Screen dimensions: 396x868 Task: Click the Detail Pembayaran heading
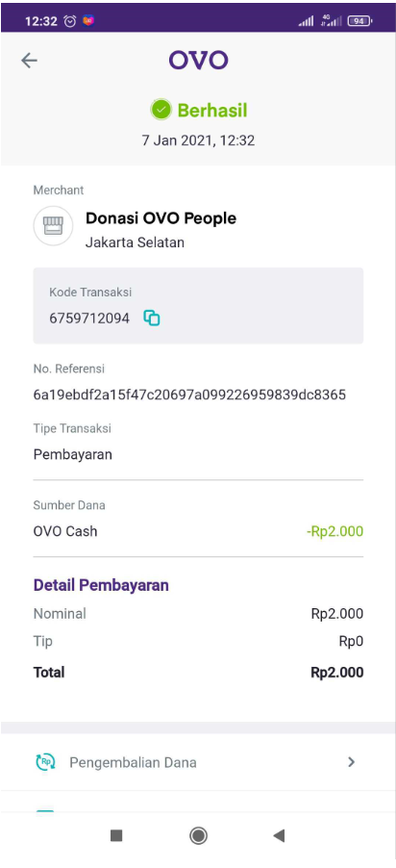pyautogui.click(x=101, y=585)
